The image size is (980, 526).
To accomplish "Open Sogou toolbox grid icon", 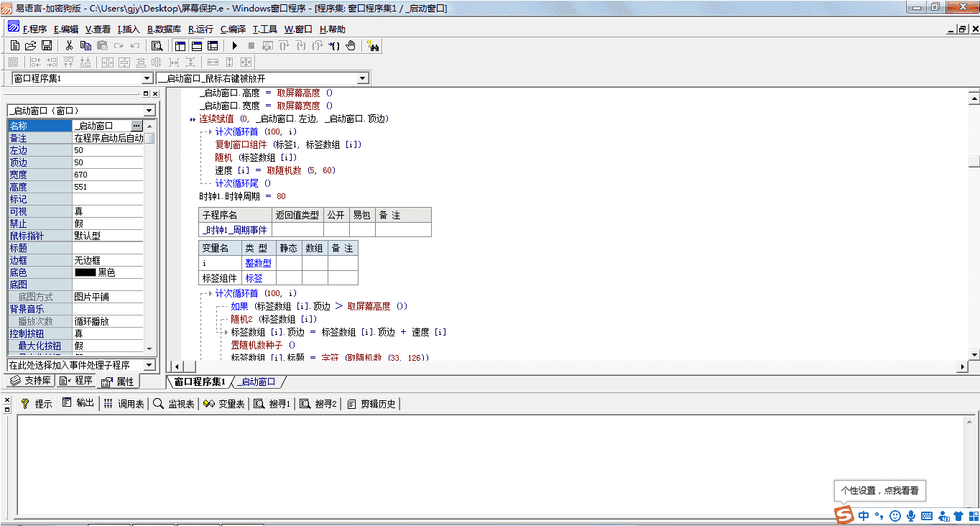I will [x=973, y=515].
